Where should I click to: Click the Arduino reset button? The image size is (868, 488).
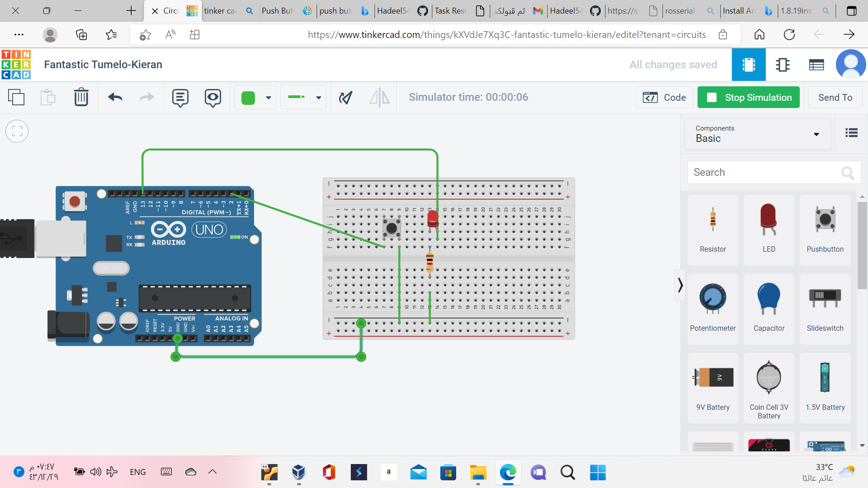75,202
